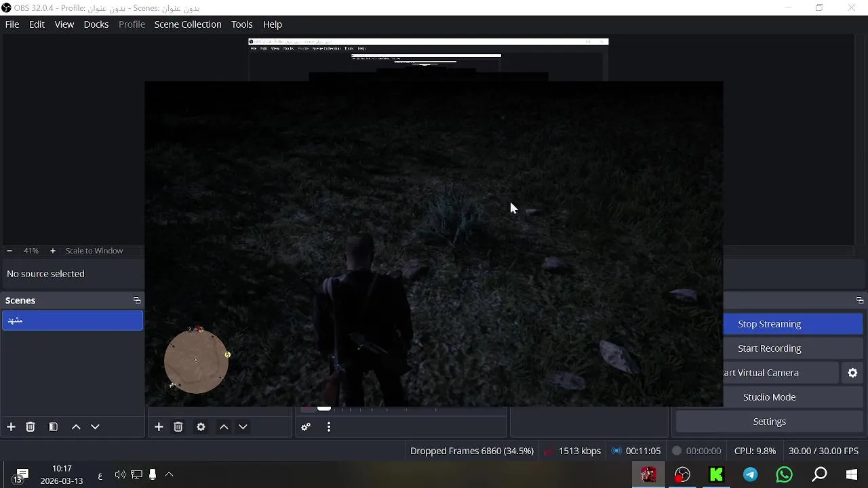Open the Kick app taskbar icon
Screen dimensions: 868x488
click(716, 474)
